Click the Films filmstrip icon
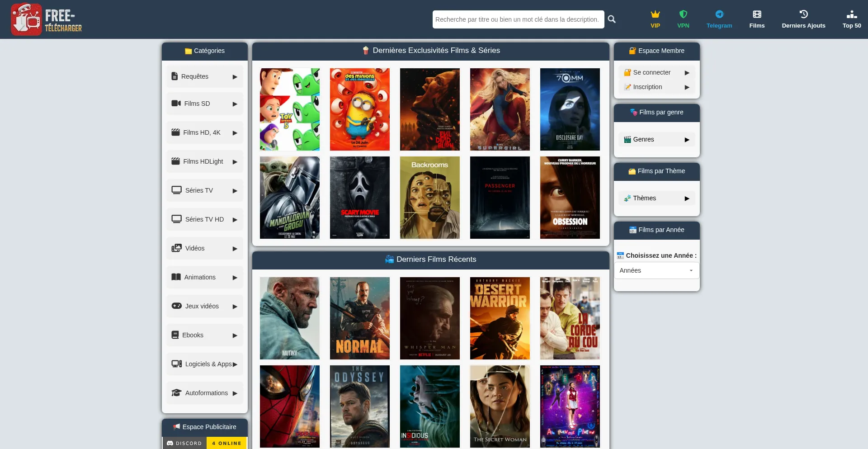 coord(757,14)
